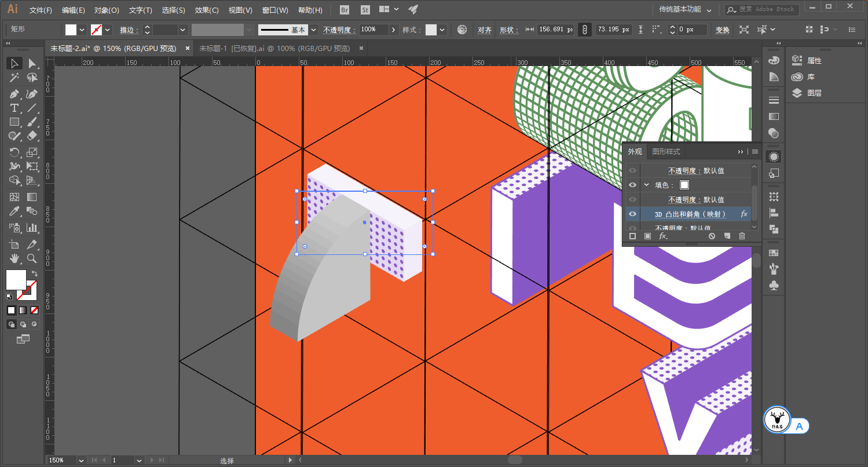Expand the opacity 100% arrow
This screenshot has width=868, height=467.
pos(394,30)
